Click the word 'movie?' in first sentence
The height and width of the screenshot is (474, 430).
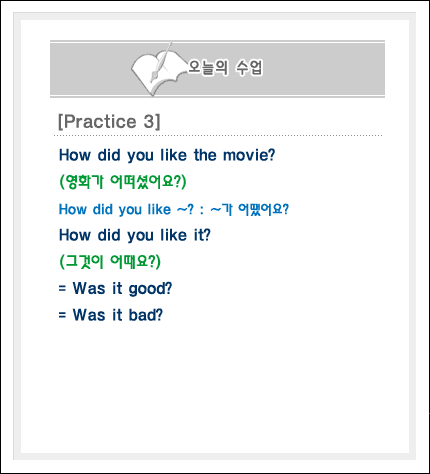pyautogui.click(x=249, y=155)
